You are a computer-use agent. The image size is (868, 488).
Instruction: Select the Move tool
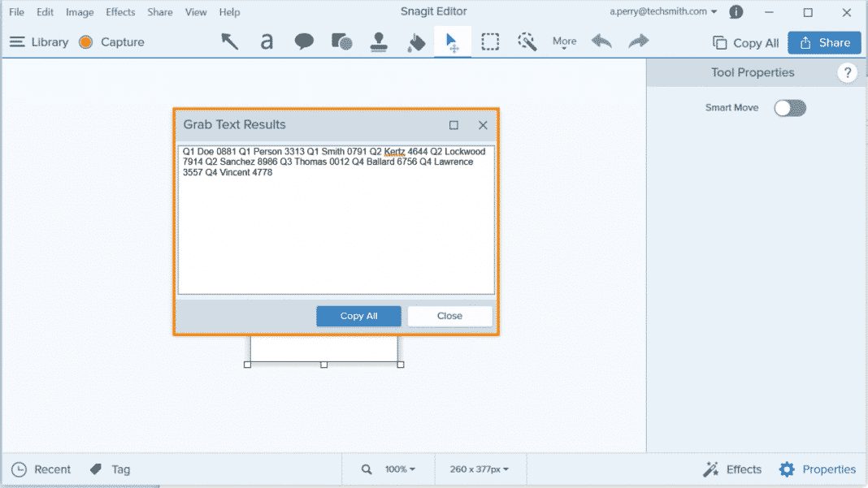coord(453,41)
